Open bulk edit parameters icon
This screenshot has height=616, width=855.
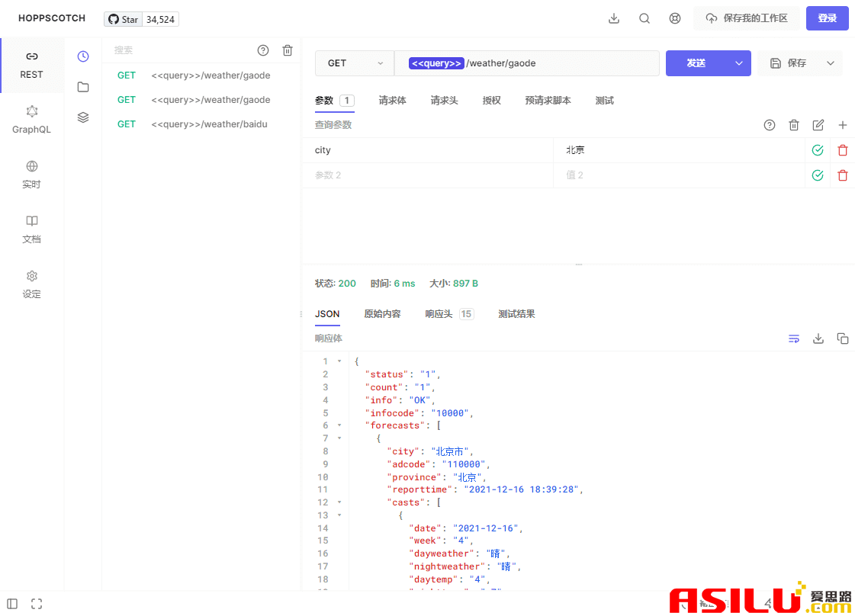click(818, 125)
